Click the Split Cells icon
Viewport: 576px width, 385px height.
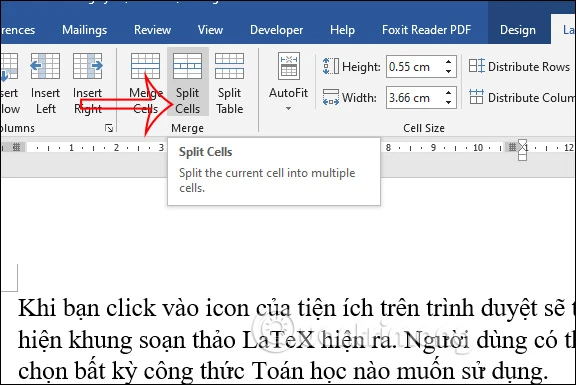[x=187, y=66]
